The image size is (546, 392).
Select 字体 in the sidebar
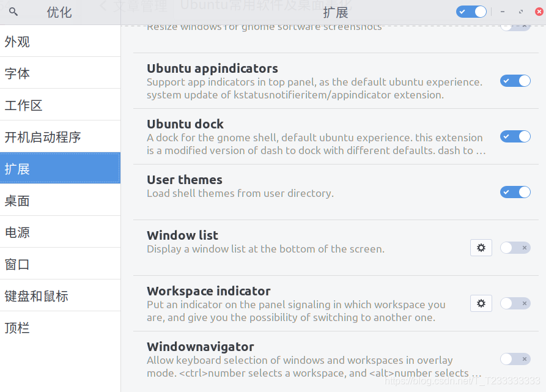pyautogui.click(x=61, y=73)
